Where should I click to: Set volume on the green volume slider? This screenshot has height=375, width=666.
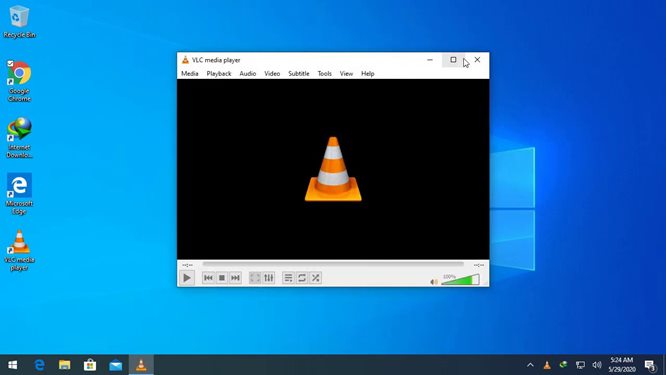[460, 280]
